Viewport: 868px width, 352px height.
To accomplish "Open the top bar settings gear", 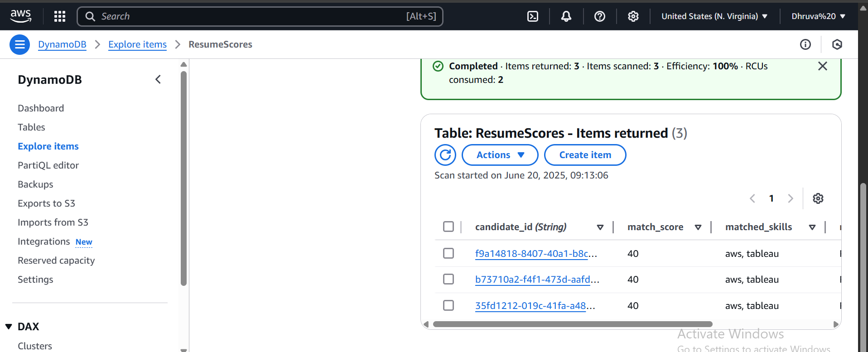I will 633,16.
